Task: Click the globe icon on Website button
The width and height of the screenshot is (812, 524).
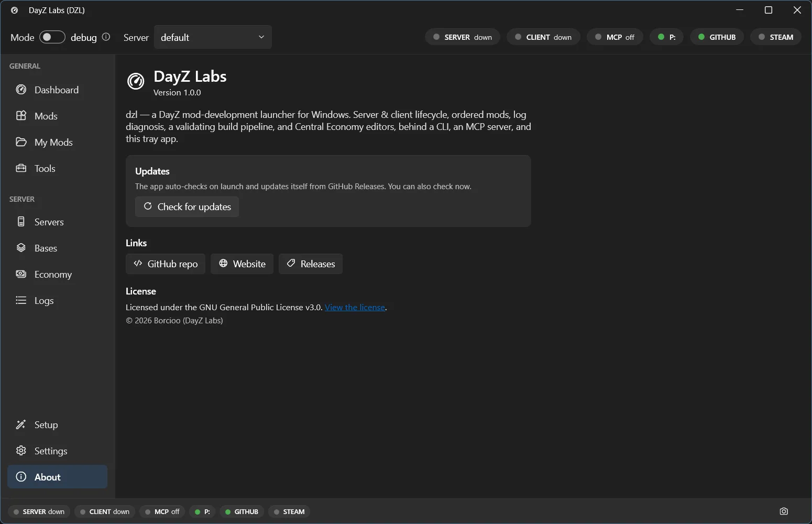Action: (223, 264)
